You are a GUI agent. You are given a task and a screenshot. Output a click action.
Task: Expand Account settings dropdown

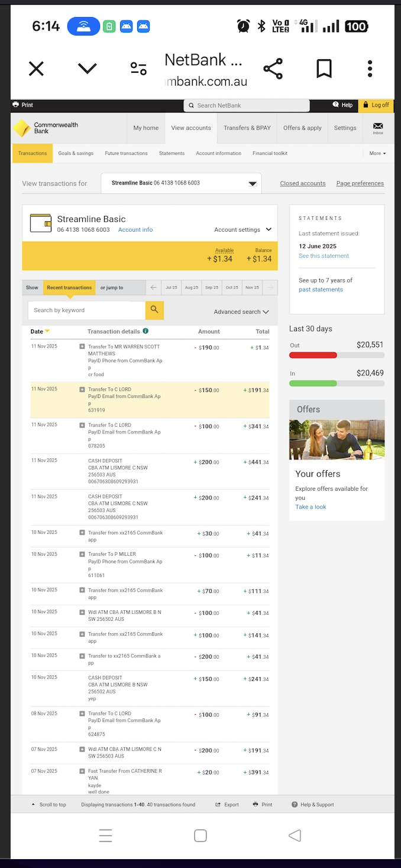(x=242, y=229)
